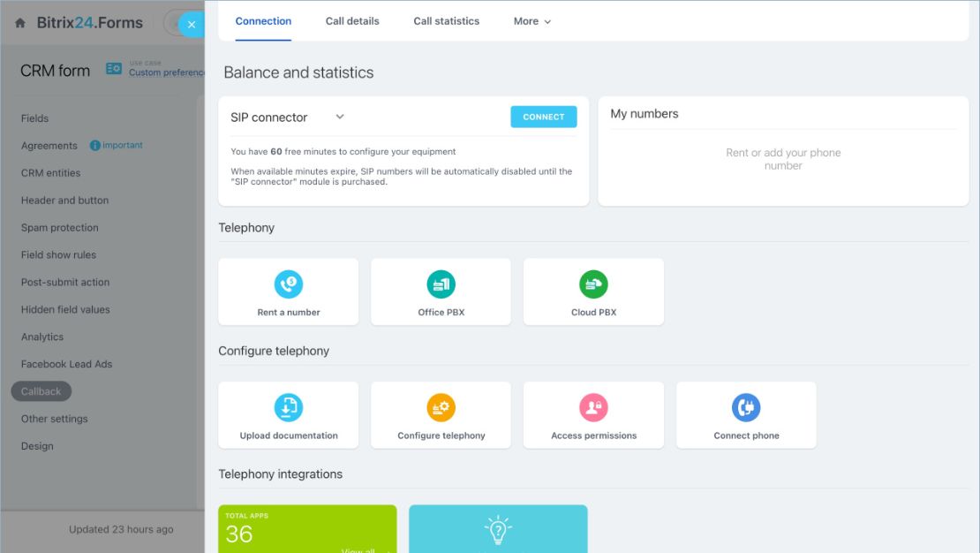This screenshot has height=553, width=980.
Task: Open Spam protection settings
Action: [x=59, y=228]
